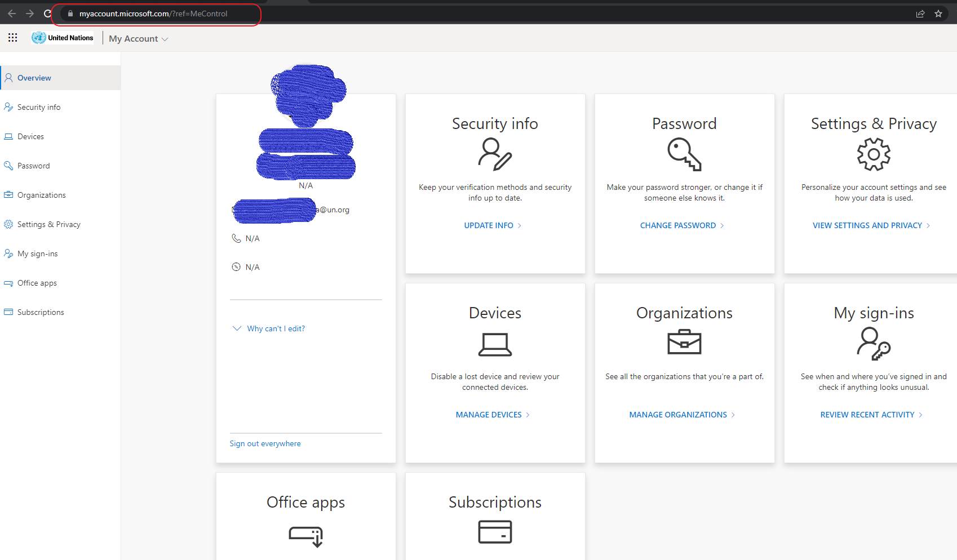Click the United Nations logo

coord(63,38)
